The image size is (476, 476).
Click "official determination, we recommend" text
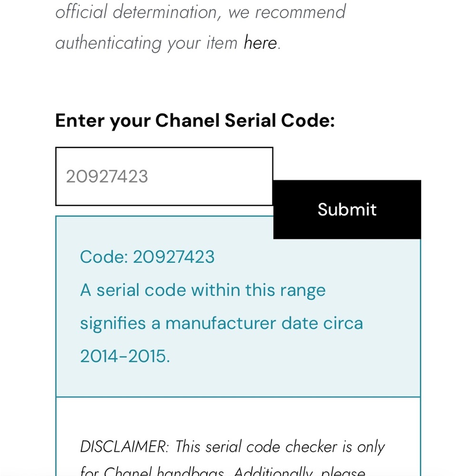200,12
